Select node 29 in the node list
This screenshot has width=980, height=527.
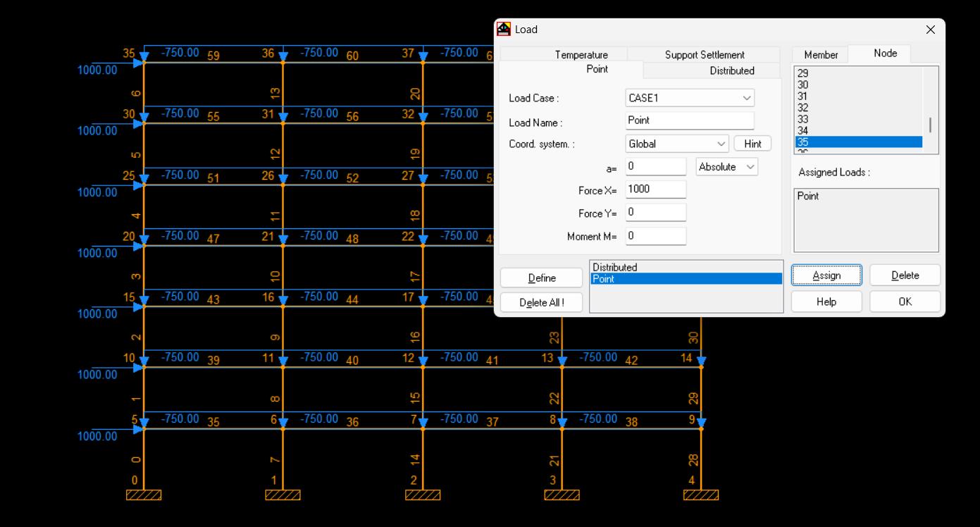pos(859,73)
